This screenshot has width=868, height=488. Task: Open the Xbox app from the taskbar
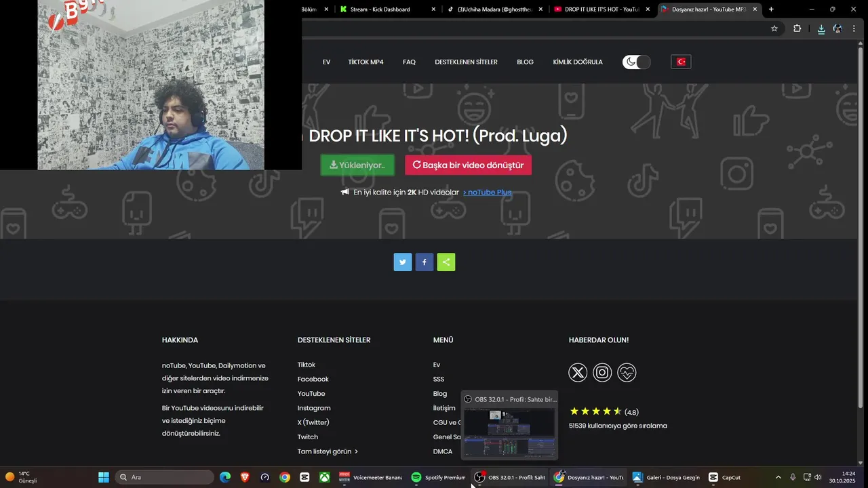pyautogui.click(x=325, y=477)
